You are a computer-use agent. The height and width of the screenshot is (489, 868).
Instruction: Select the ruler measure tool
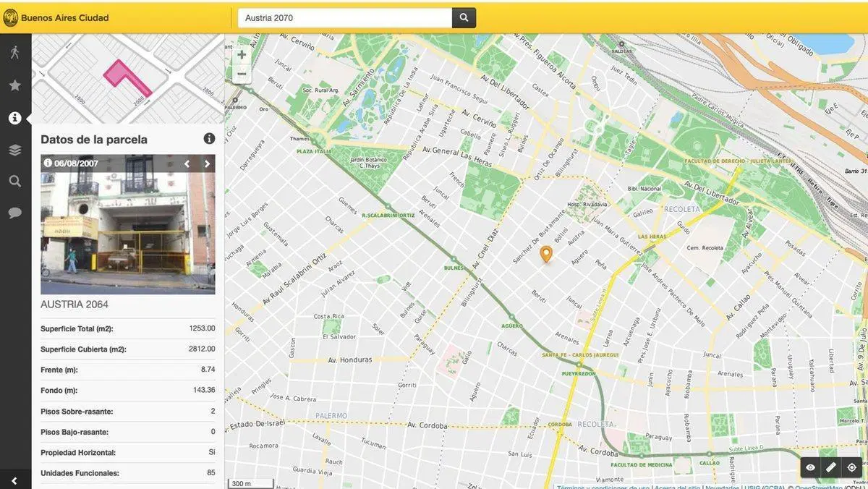pos(831,467)
